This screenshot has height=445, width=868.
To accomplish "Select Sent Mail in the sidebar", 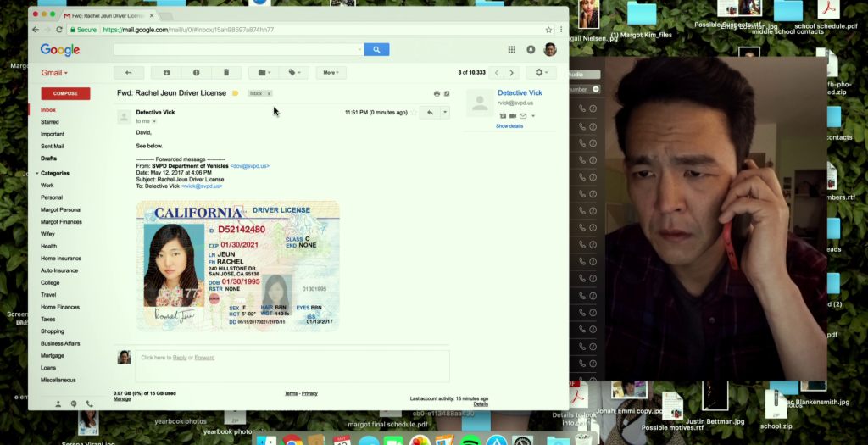I will click(53, 146).
